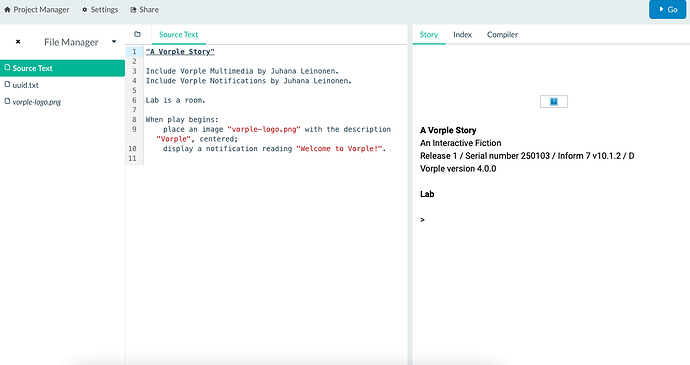Click the story command prompt input

click(550, 220)
